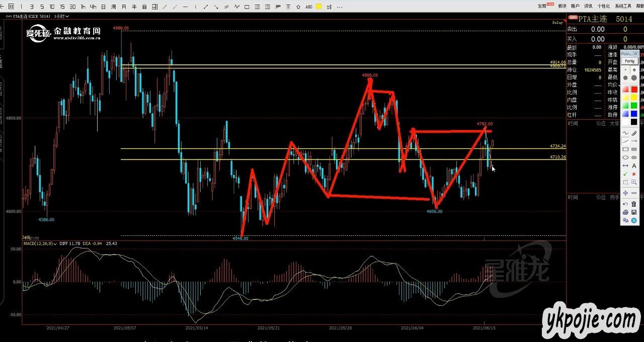Toggle the 1h timeframe in toolbar
644x342 pixels.
coord(83,7)
